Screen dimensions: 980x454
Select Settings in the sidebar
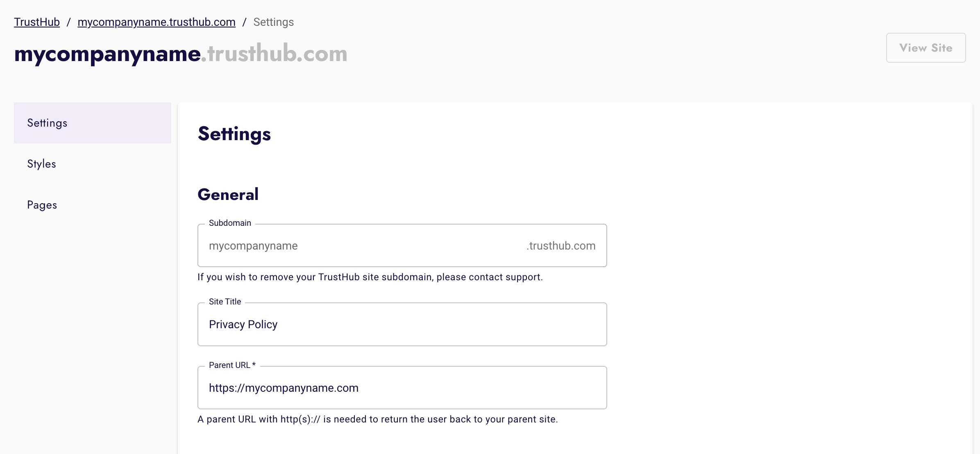coord(93,123)
